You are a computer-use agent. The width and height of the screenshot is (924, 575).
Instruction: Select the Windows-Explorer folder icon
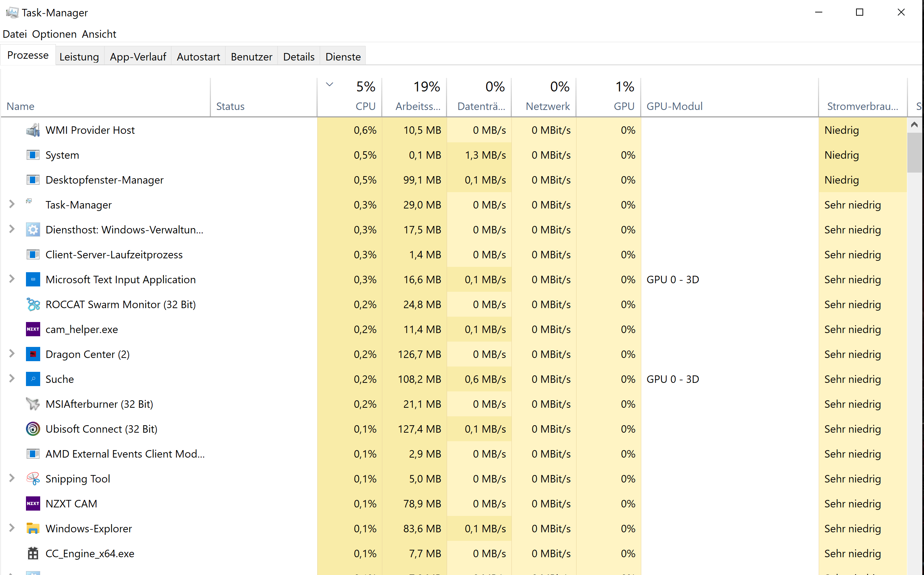tap(33, 529)
